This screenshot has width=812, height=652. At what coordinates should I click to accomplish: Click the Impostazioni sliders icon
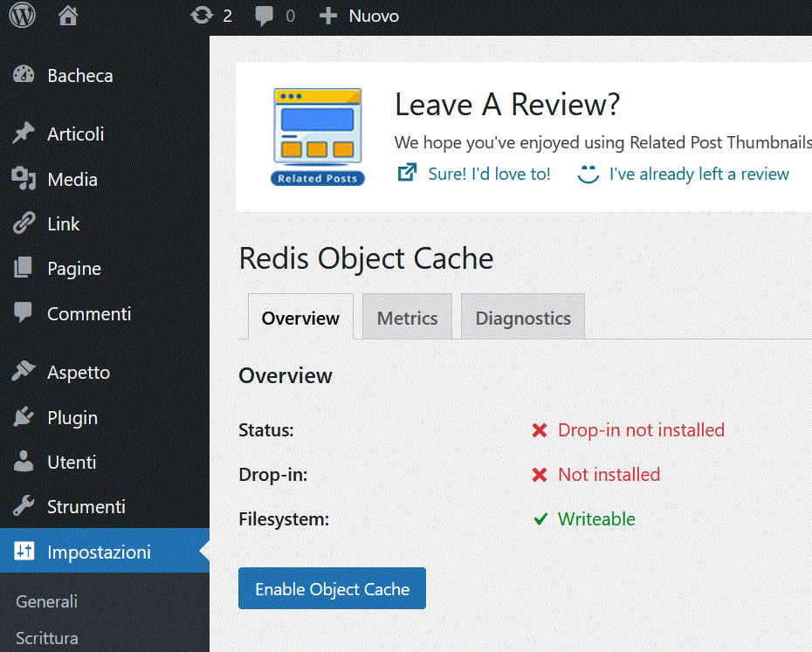click(x=24, y=551)
